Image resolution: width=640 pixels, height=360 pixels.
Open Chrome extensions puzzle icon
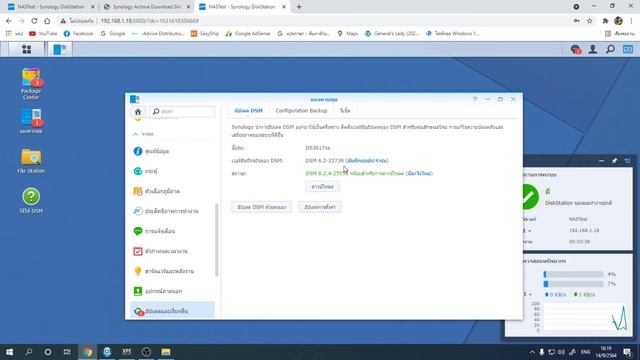605,21
